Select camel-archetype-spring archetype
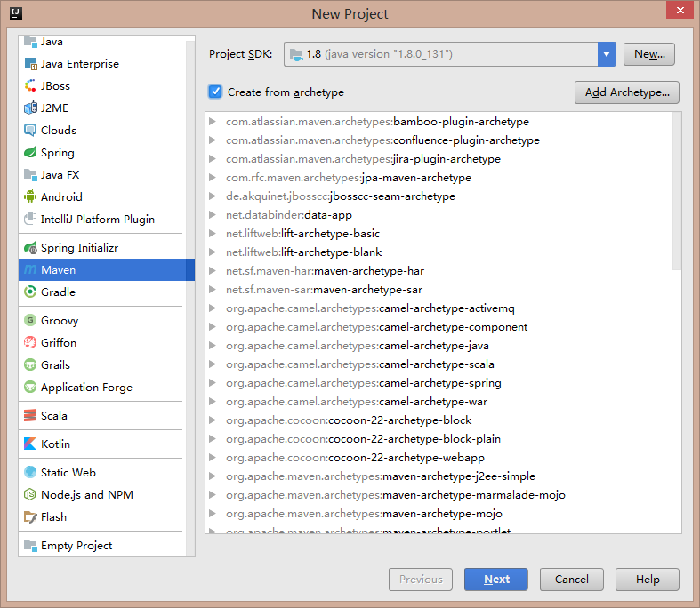 click(364, 383)
